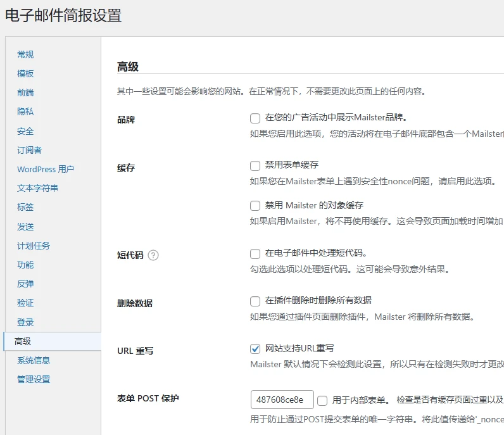This screenshot has height=435, width=504.
Task: Click the 表单 POST 保护 text field
Action: [282, 400]
